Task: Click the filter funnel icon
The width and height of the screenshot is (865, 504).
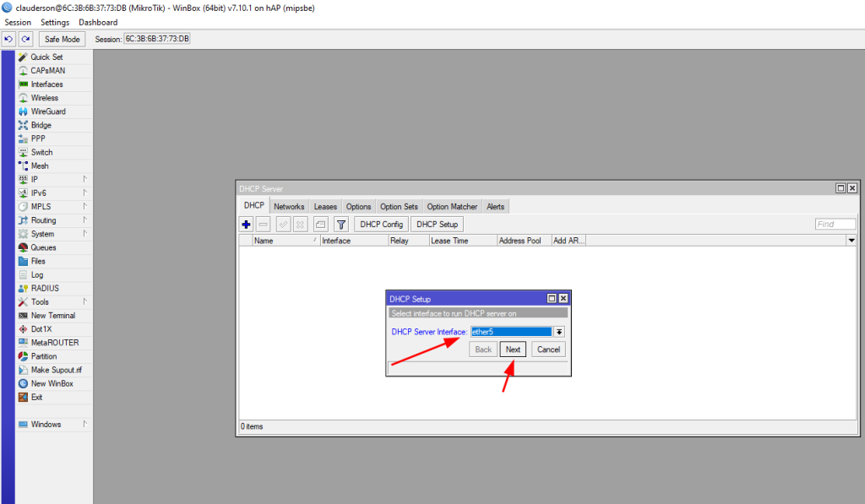Action: coord(340,225)
